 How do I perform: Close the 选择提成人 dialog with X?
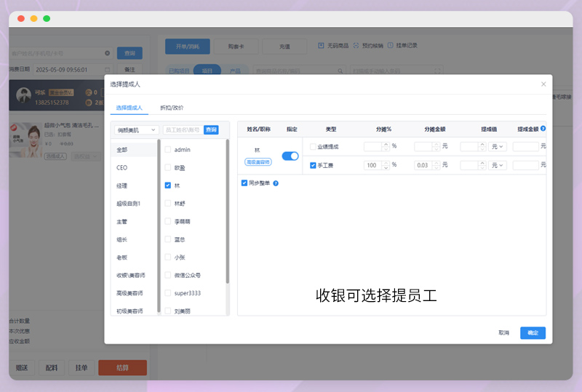pyautogui.click(x=543, y=84)
